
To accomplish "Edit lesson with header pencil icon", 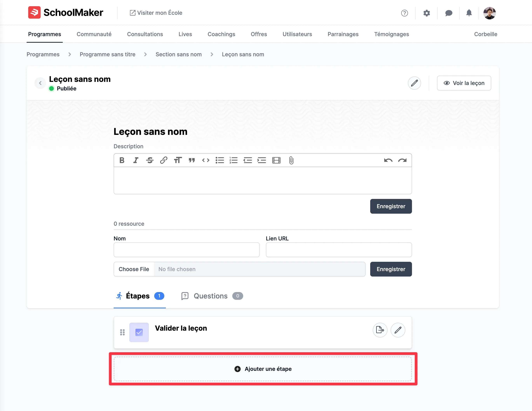I will [414, 83].
